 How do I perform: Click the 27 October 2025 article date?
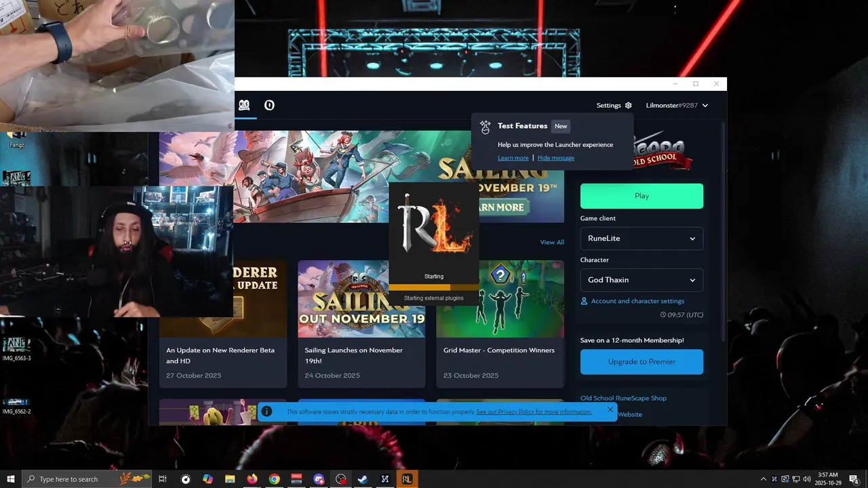click(194, 375)
